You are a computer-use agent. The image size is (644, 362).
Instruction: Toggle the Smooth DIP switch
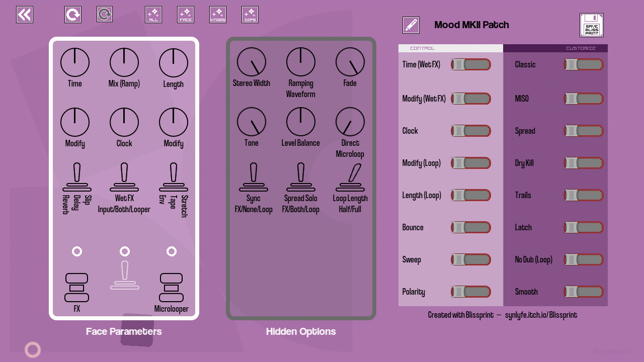tap(584, 292)
